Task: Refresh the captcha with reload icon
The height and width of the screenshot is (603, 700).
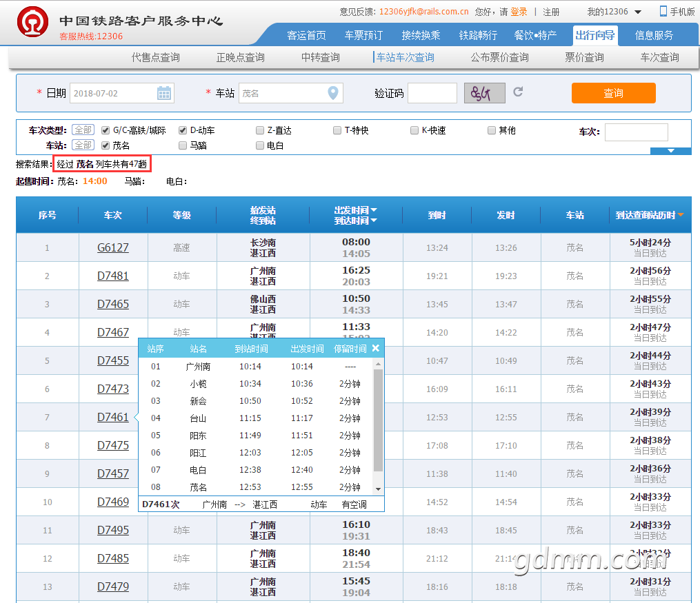Action: coord(518,92)
